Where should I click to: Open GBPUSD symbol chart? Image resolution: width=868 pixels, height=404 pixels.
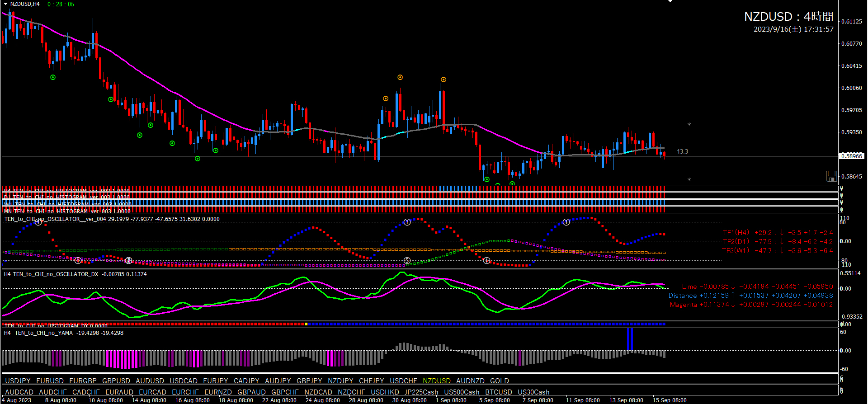(x=116, y=381)
